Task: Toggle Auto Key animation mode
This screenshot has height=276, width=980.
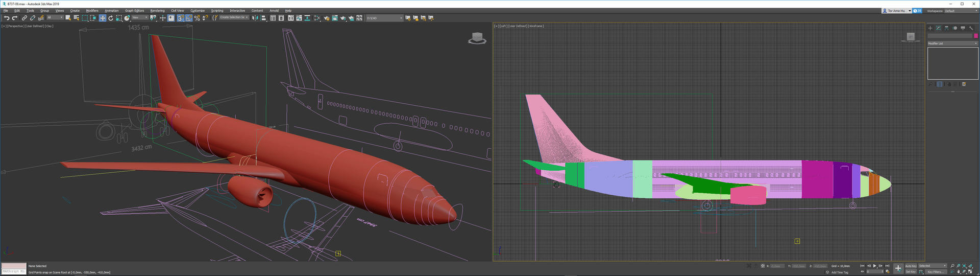Action: tap(911, 266)
